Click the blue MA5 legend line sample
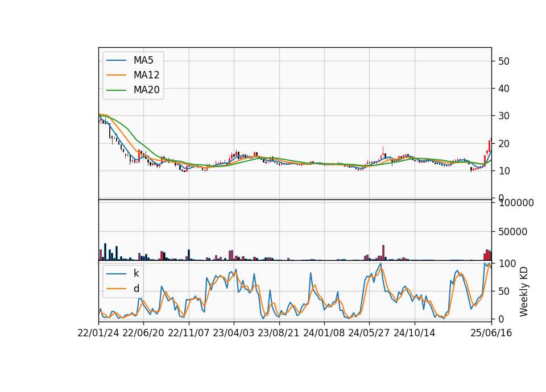Image resolution: width=546 pixels, height=392 pixels. (x=116, y=61)
